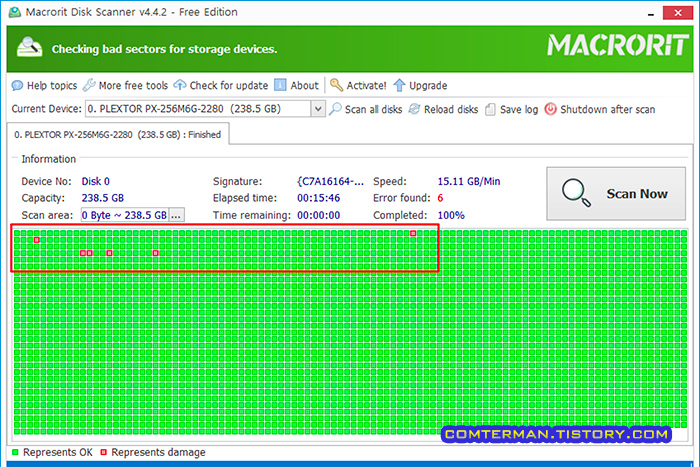Click the damaged red sector in the top row
The image size is (700, 467).
point(413,234)
